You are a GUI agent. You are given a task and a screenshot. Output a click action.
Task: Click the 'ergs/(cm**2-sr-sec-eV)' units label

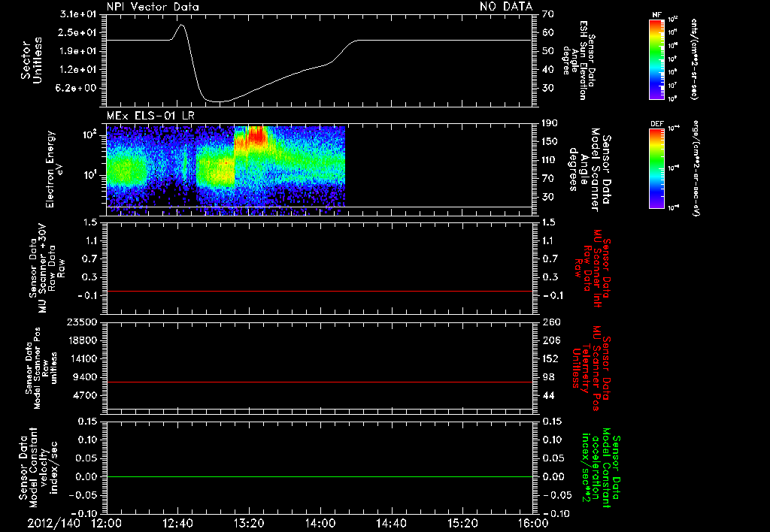point(696,168)
